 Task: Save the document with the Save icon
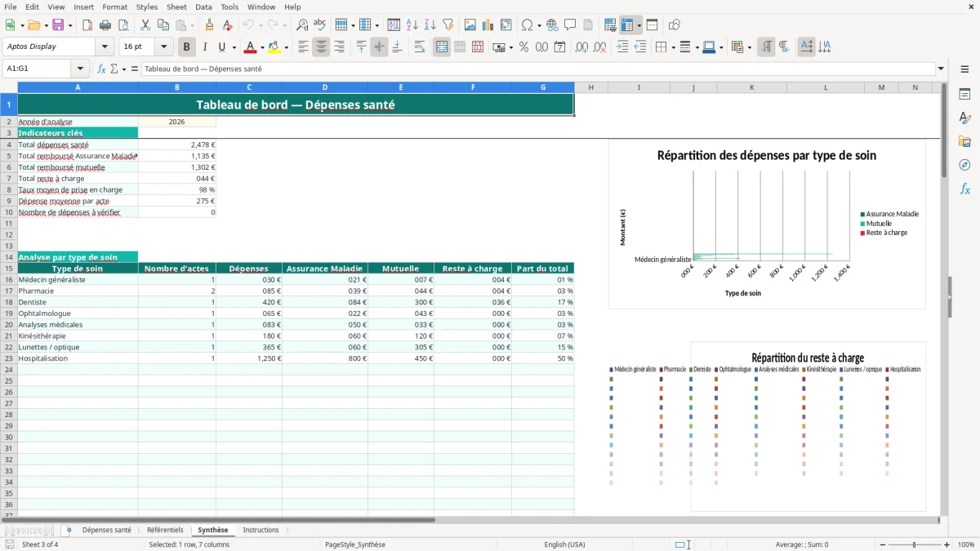[x=59, y=25]
